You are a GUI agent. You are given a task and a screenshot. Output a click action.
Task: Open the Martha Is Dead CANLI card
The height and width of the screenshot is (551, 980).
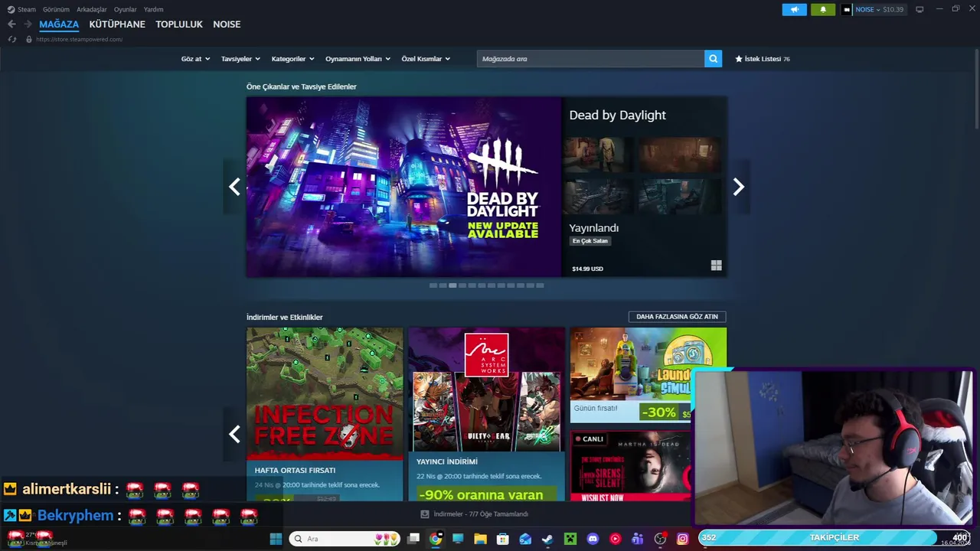pos(631,466)
